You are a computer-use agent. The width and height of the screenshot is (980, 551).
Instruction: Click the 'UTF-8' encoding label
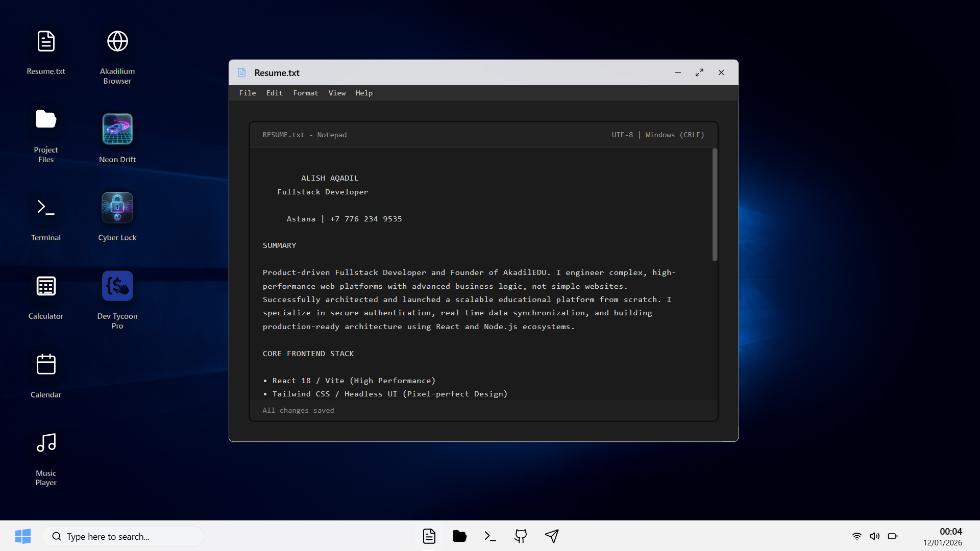coord(622,135)
